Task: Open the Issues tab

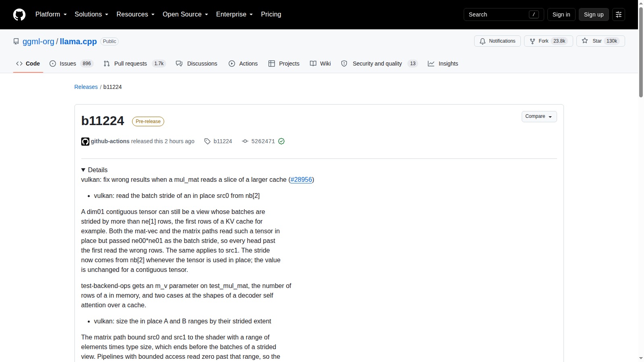Action: 72,64
